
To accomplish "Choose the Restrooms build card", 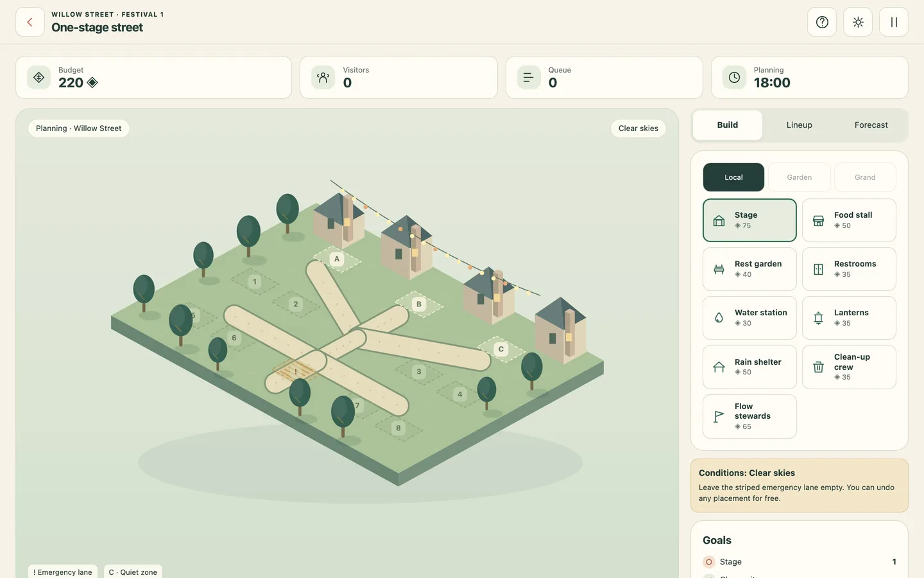I will [x=849, y=269].
